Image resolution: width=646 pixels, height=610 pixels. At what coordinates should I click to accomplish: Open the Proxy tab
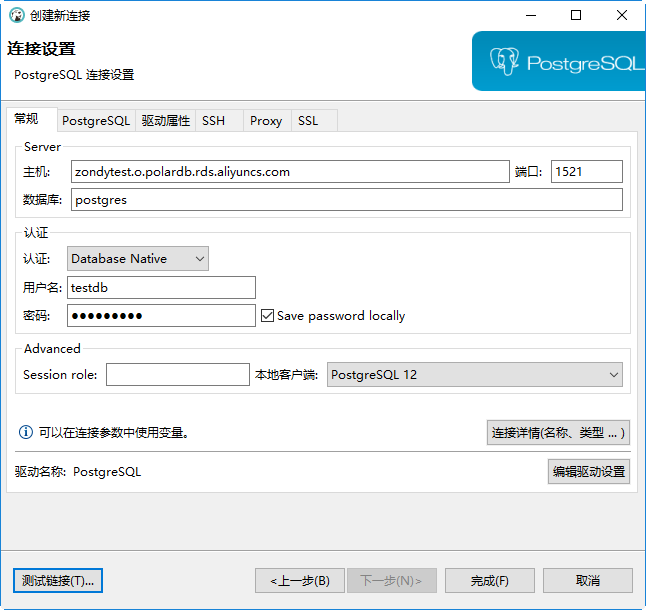click(266, 121)
